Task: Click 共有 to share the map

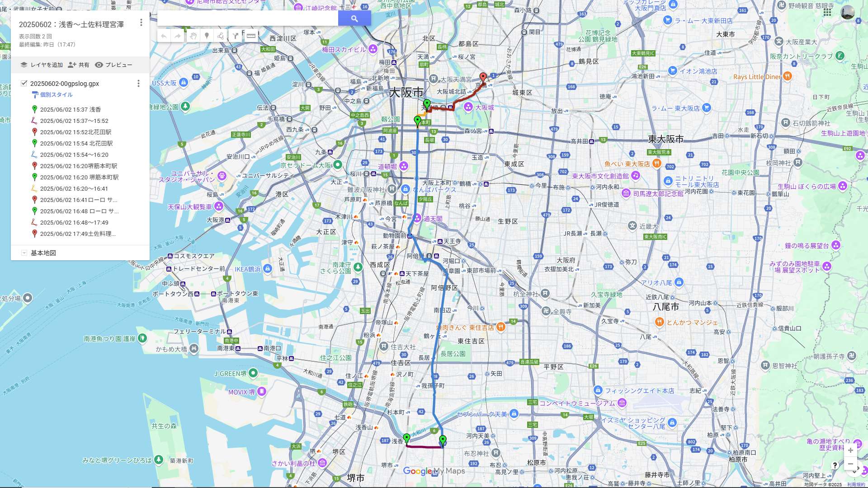Action: pyautogui.click(x=79, y=65)
